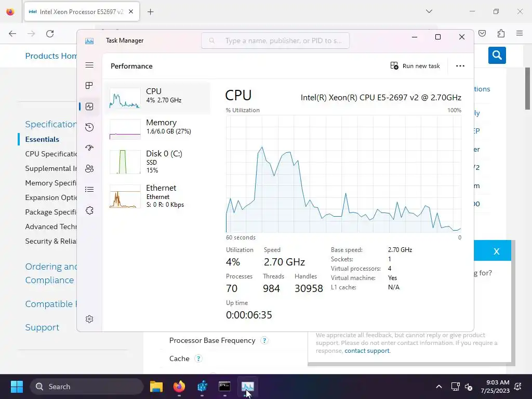The height and width of the screenshot is (399, 532).
Task: Reload the Firefox page
Action: (50, 34)
